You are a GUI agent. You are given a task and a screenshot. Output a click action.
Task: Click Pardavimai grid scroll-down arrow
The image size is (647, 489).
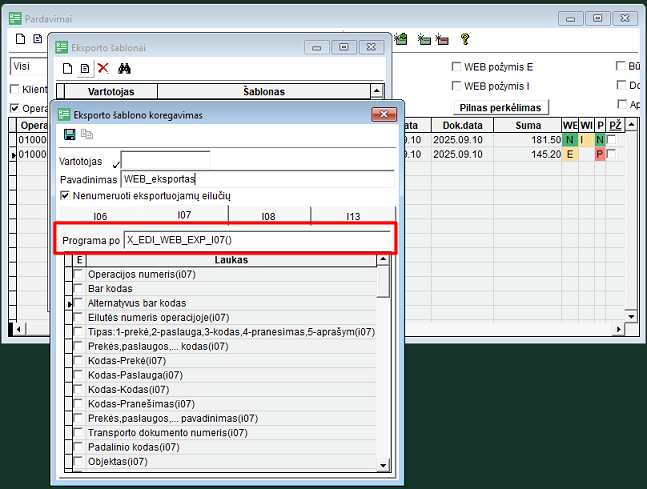631,317
